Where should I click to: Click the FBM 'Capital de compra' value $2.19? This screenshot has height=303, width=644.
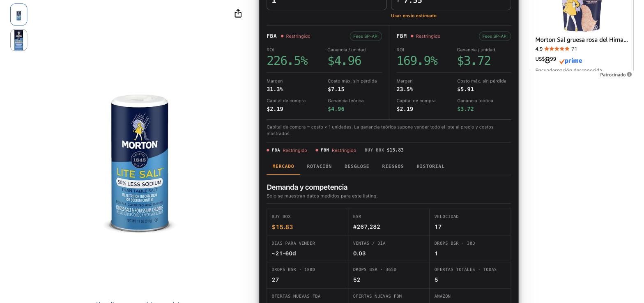tap(405, 109)
